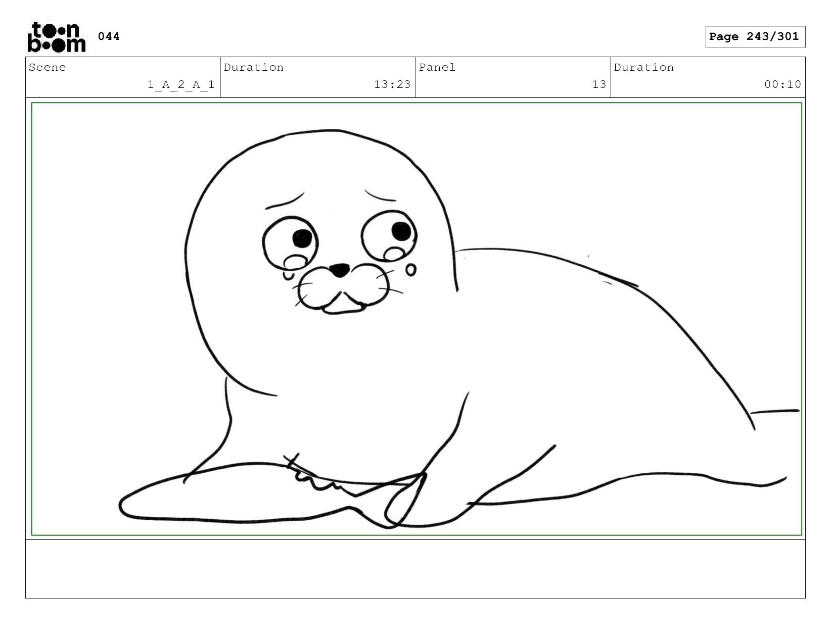Click scene name 1_A_2_A_1

181,84
